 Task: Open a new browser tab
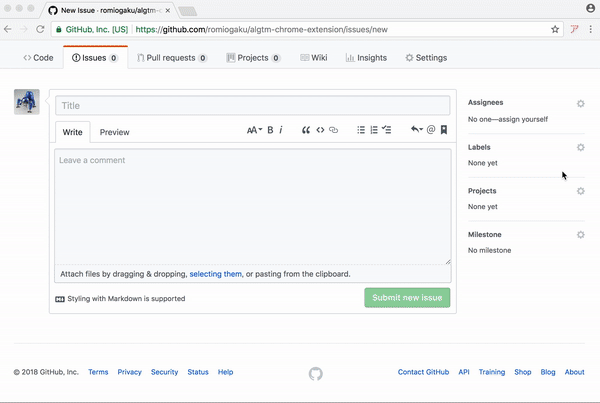tap(188, 11)
